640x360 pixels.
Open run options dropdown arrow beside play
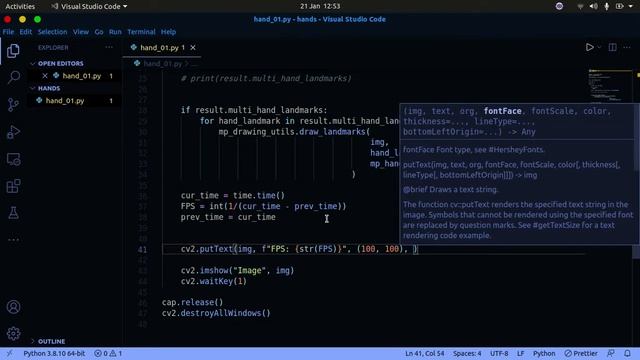(599, 47)
